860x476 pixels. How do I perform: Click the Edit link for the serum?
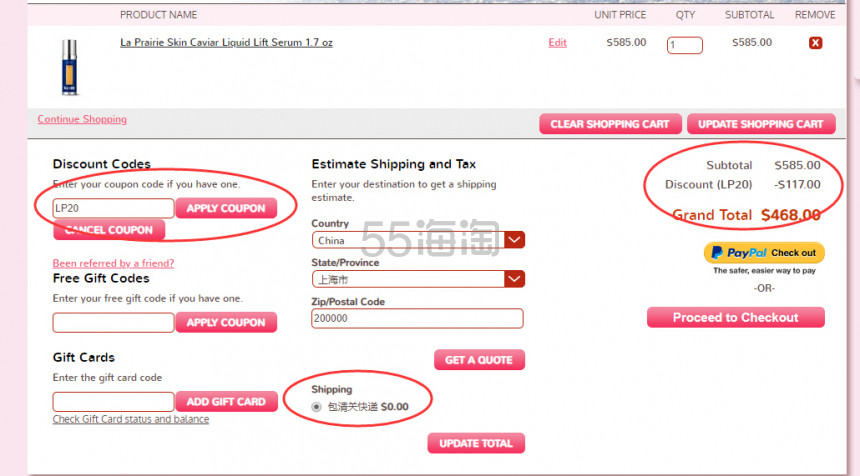tap(557, 43)
